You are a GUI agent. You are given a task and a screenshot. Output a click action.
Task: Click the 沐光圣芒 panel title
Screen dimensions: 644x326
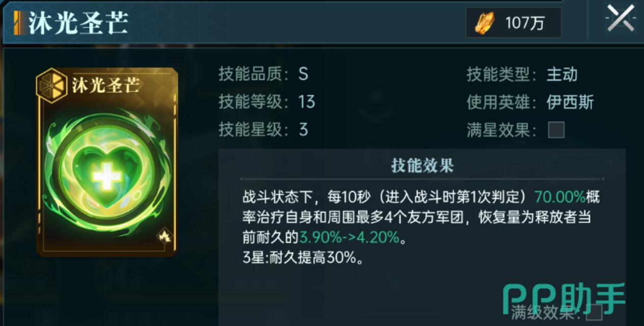pos(78,23)
